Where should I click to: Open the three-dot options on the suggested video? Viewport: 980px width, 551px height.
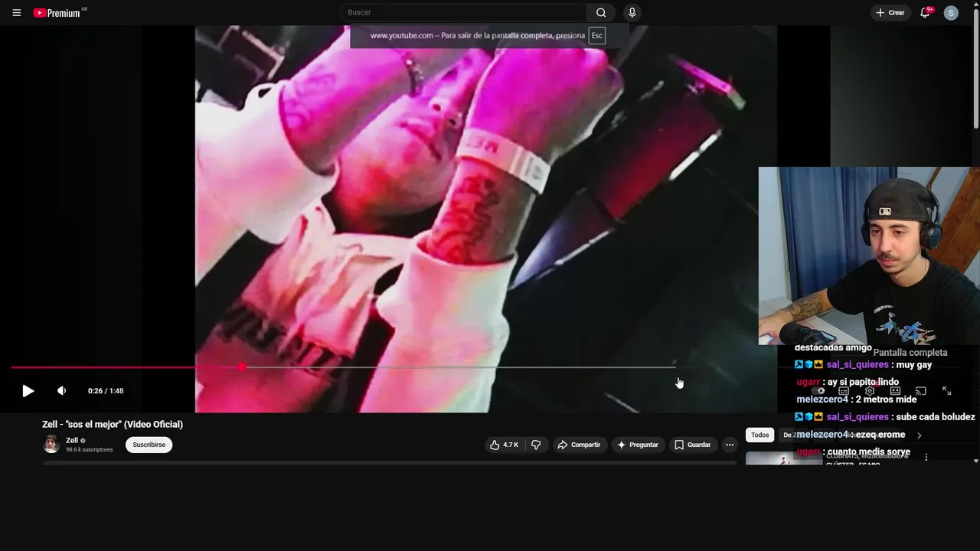click(926, 458)
